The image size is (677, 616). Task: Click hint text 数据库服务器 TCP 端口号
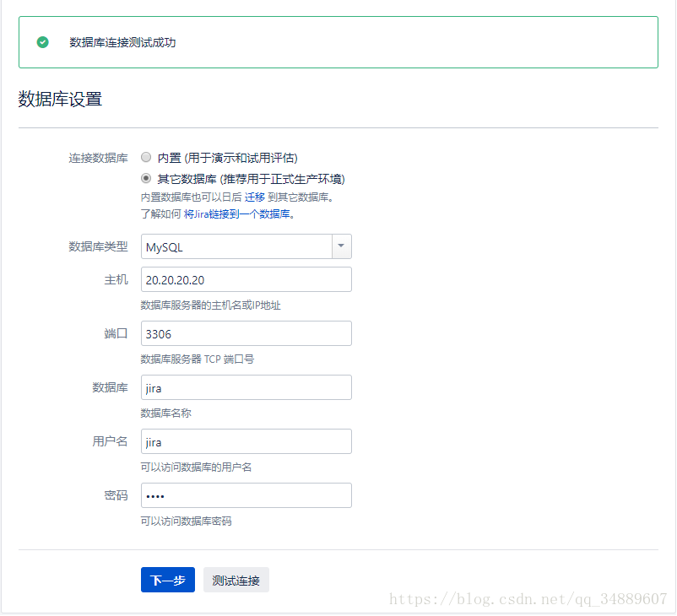click(x=198, y=359)
